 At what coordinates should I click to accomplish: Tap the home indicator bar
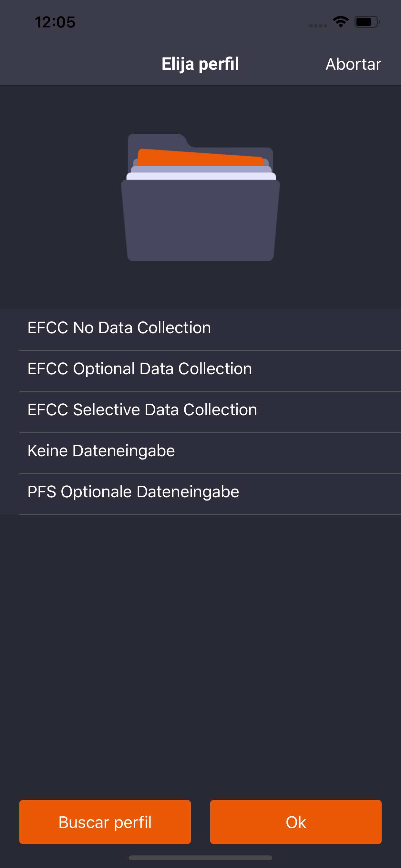[x=200, y=858]
